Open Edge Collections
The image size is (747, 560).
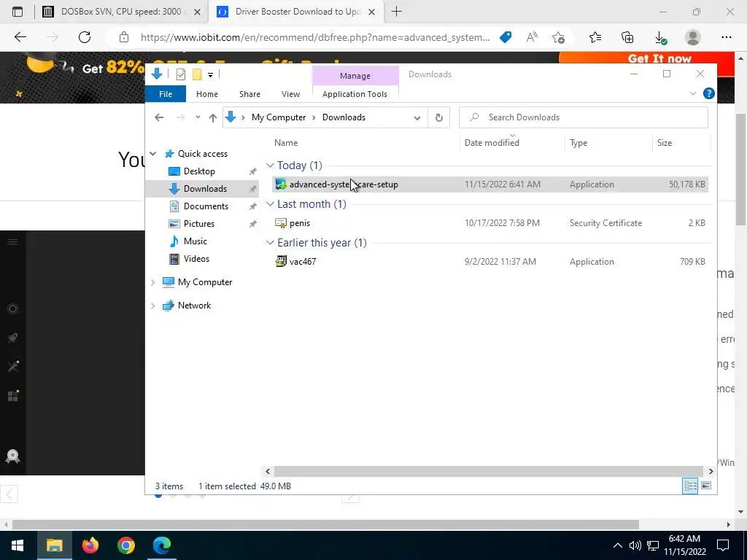pos(627,37)
